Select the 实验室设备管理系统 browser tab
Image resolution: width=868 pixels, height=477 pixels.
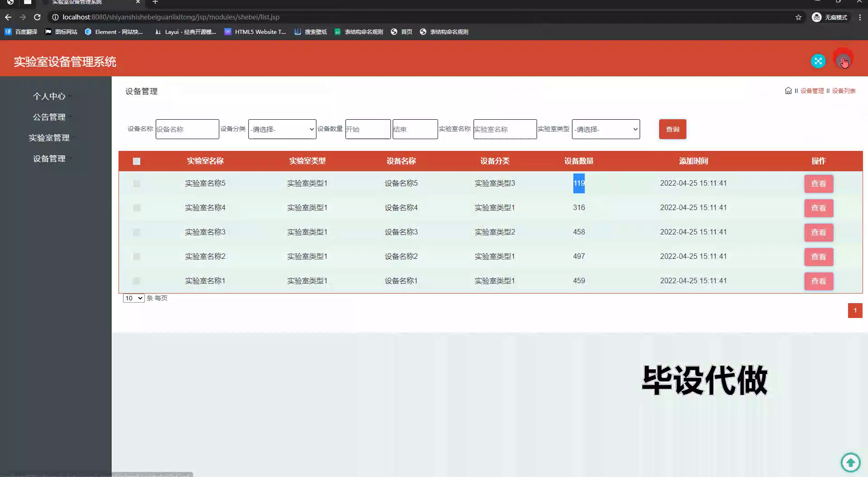90,2
